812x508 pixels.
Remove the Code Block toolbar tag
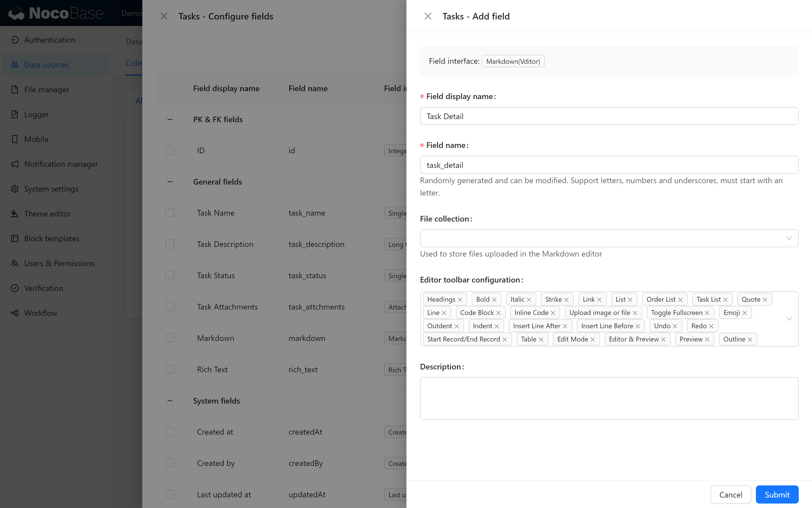click(x=498, y=313)
